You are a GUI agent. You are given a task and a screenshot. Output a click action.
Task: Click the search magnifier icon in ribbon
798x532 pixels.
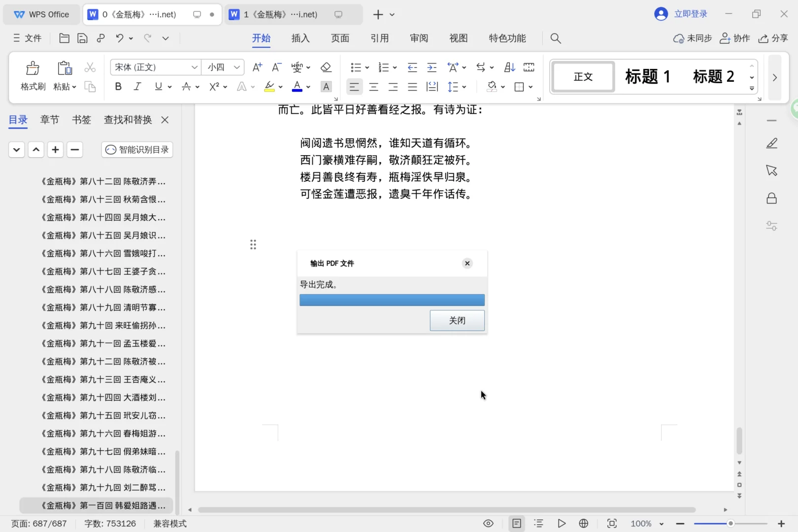pyautogui.click(x=556, y=38)
